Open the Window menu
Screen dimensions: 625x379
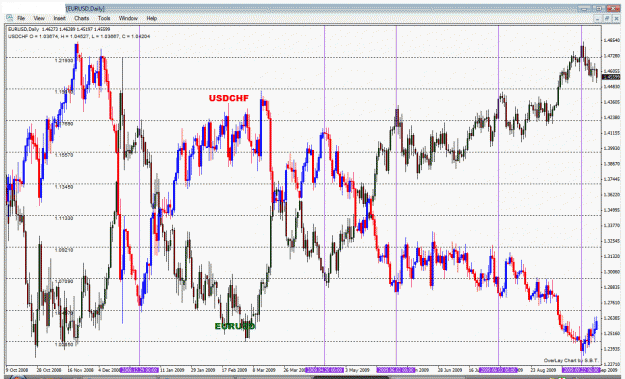pos(128,18)
